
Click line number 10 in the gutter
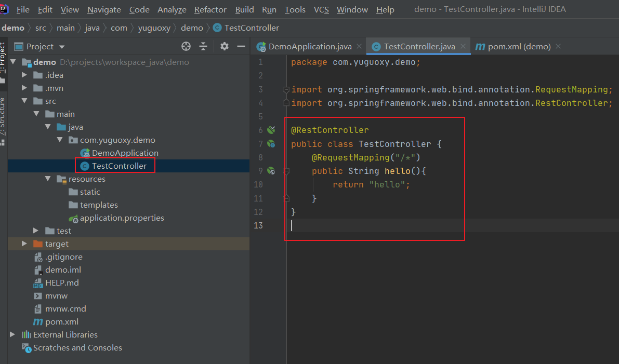click(x=258, y=184)
